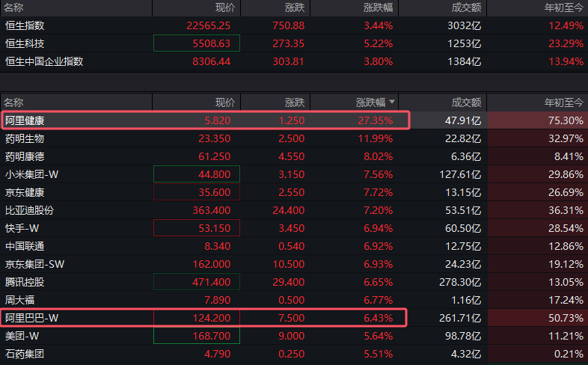This screenshot has width=588, height=365.
Task: Click 小米集团-W price 44.800
Action: click(215, 174)
